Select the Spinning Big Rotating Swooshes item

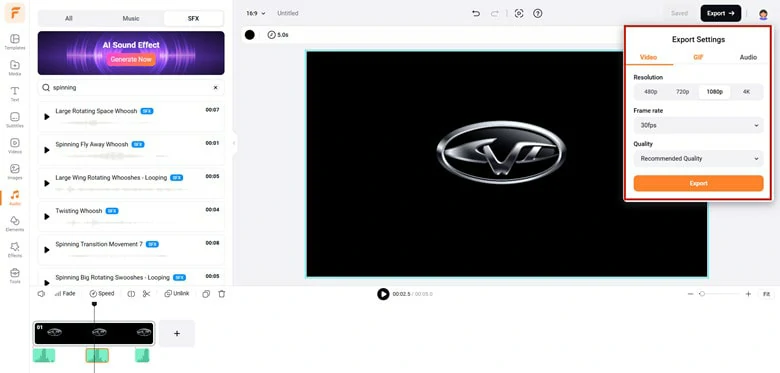(x=131, y=277)
